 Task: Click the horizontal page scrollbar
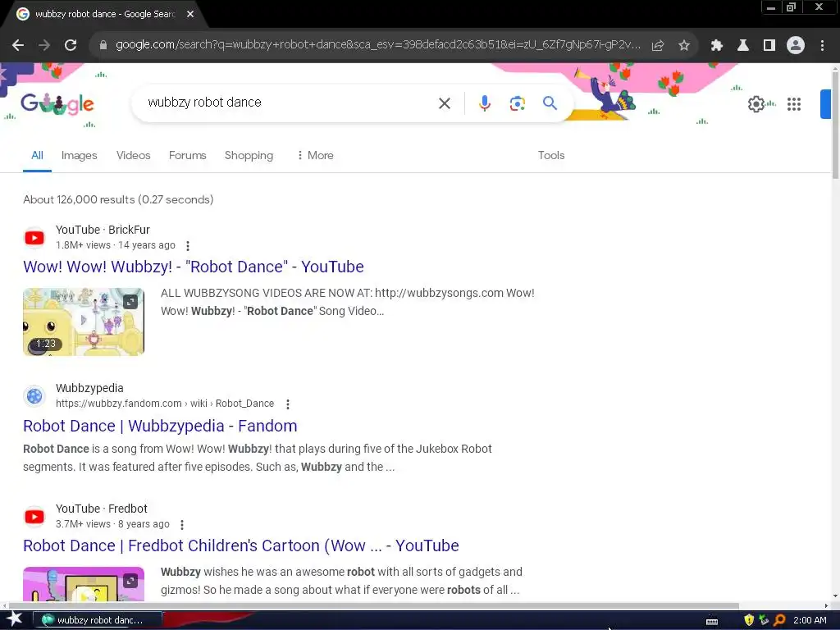[x=372, y=606]
